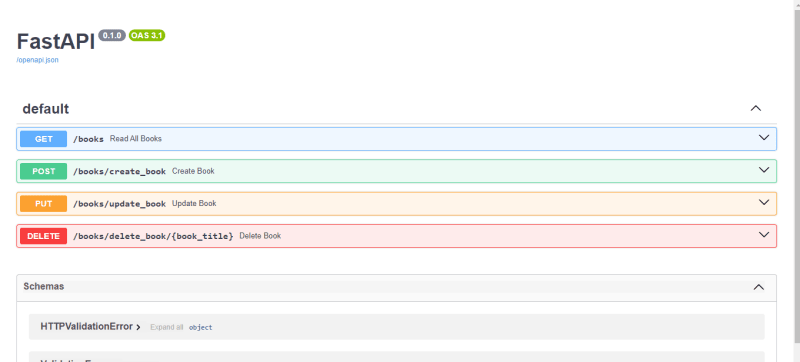Expand the POST create_book endpoint arrow

coord(764,170)
